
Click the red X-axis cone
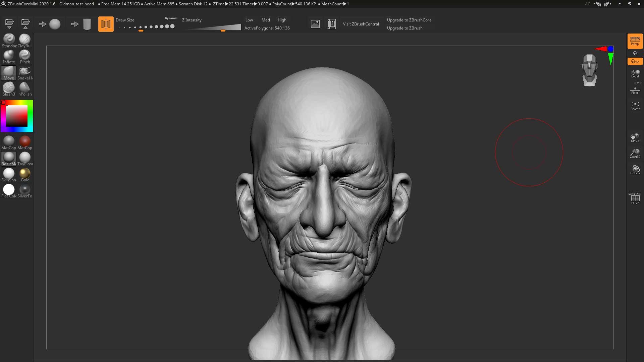(601, 49)
